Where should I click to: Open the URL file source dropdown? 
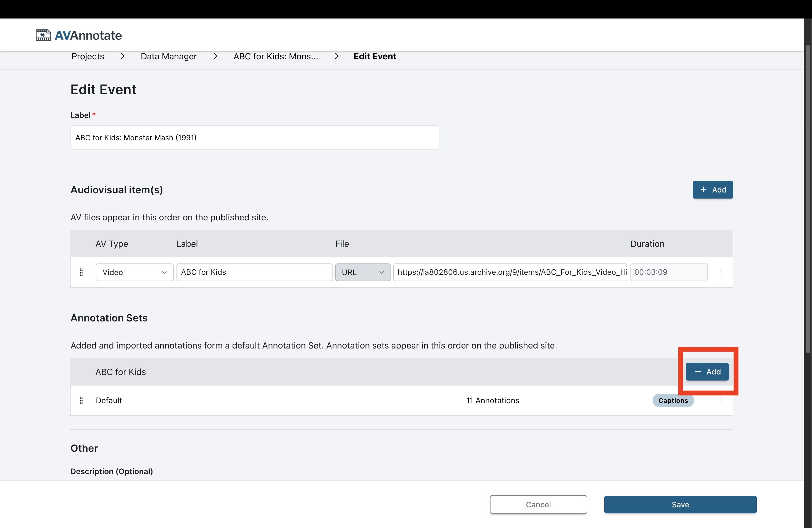click(362, 272)
